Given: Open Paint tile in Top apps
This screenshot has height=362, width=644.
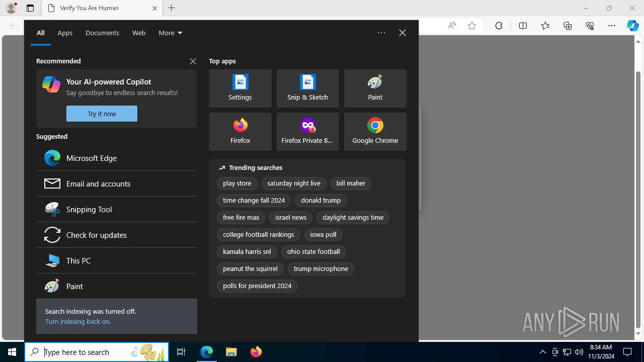Looking at the screenshot, I should [x=375, y=88].
